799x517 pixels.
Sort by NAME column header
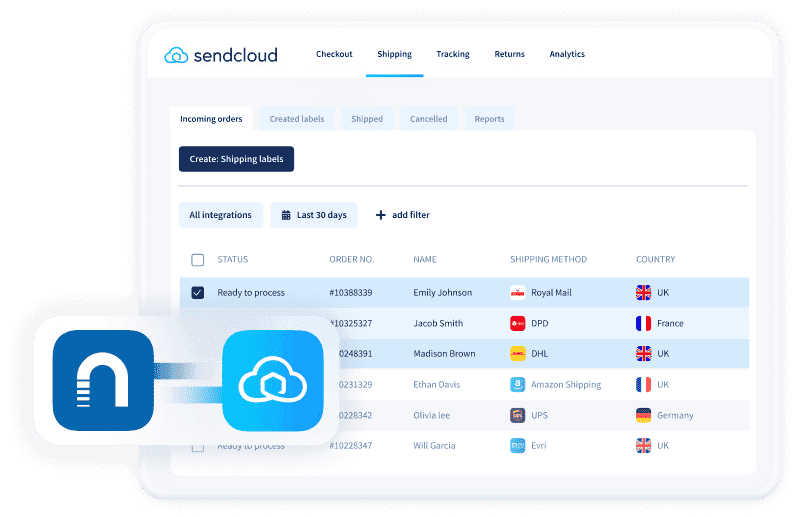(425, 259)
